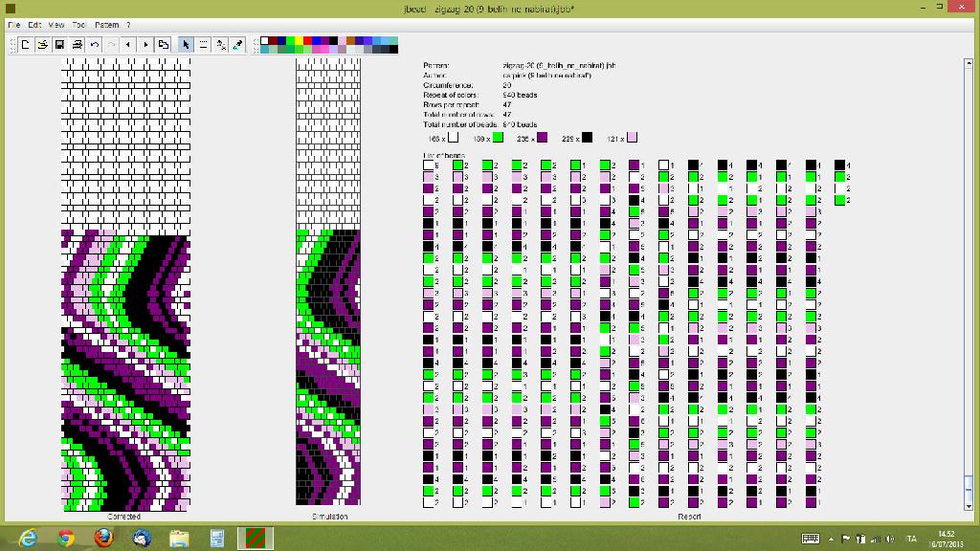Show hidden icons in the system tray
Image resolution: width=980 pixels, height=551 pixels.
coord(831,539)
